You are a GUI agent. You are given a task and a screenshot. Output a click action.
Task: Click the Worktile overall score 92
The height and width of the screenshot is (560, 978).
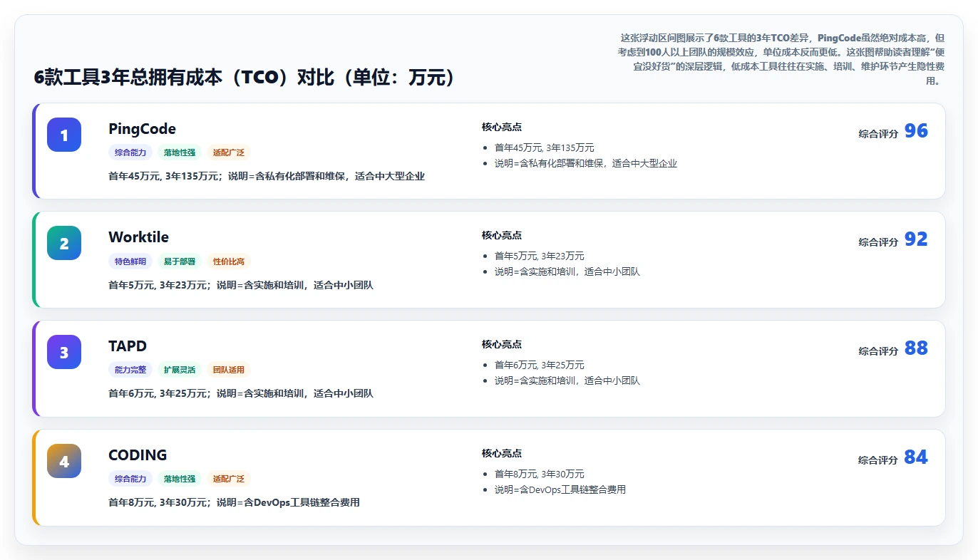tap(916, 239)
